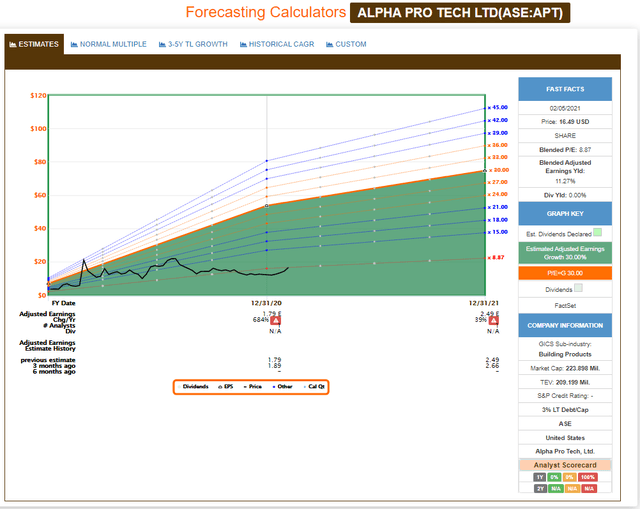Click the x 30.00 multiple label
The height and width of the screenshot is (509, 640).
(x=499, y=170)
